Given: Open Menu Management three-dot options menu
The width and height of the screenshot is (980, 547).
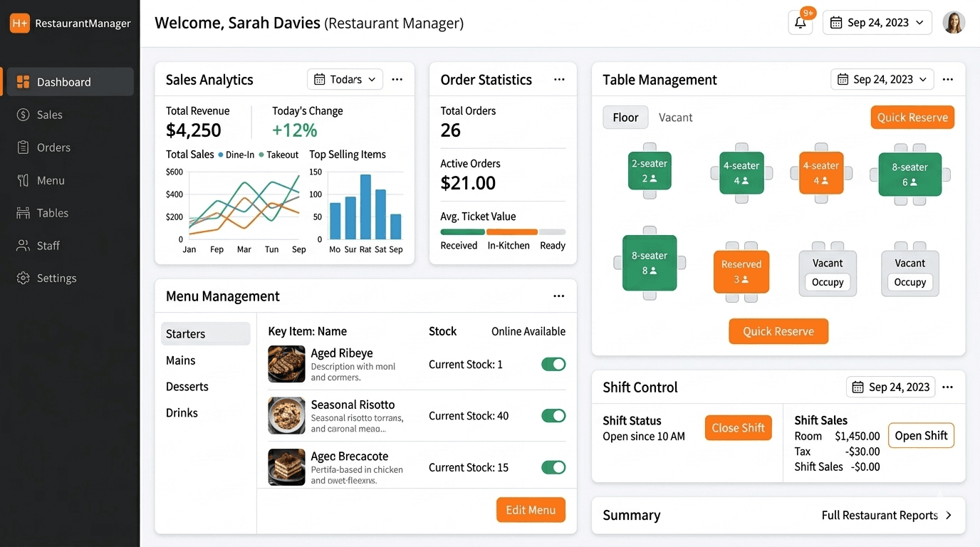Looking at the screenshot, I should click(x=559, y=296).
